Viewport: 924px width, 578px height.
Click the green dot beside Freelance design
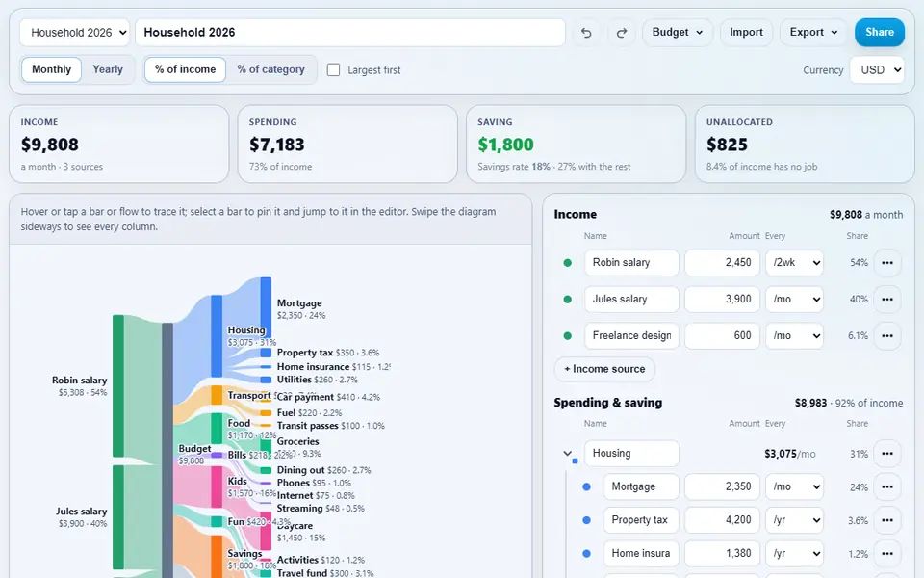click(x=568, y=336)
